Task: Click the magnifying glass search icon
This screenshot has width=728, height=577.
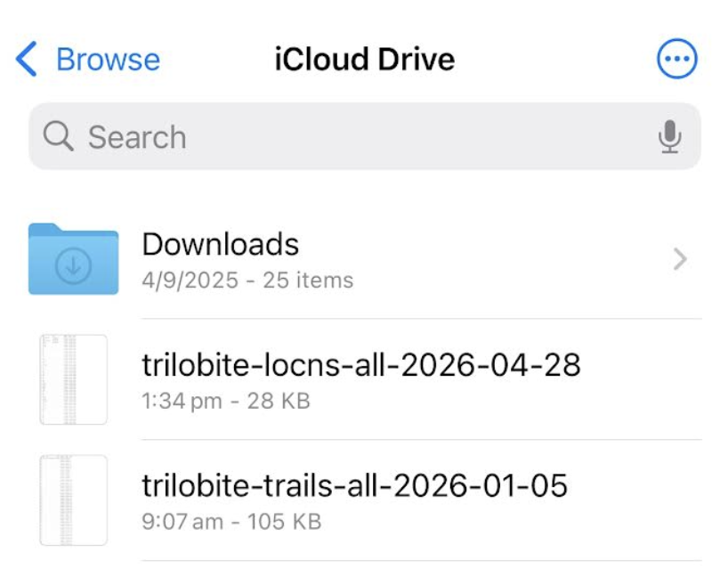Action: (x=59, y=137)
